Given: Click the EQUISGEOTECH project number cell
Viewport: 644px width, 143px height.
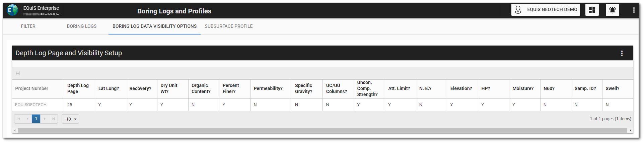Looking at the screenshot, I should click(31, 105).
